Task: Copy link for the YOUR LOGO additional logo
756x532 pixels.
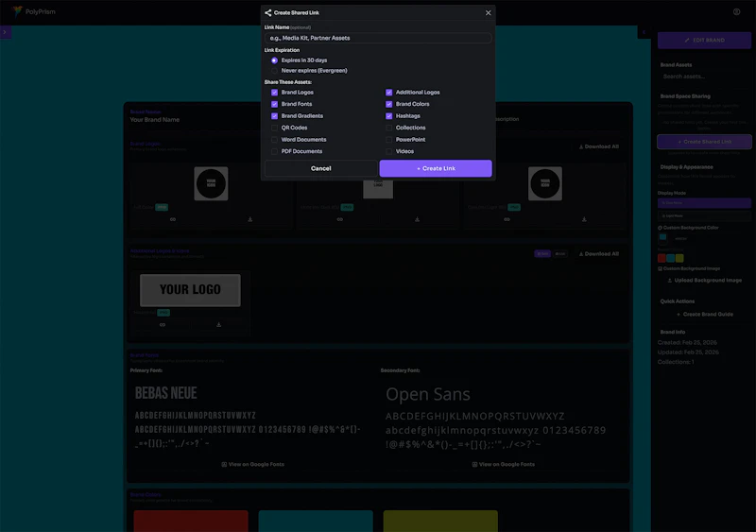Action: [163, 325]
